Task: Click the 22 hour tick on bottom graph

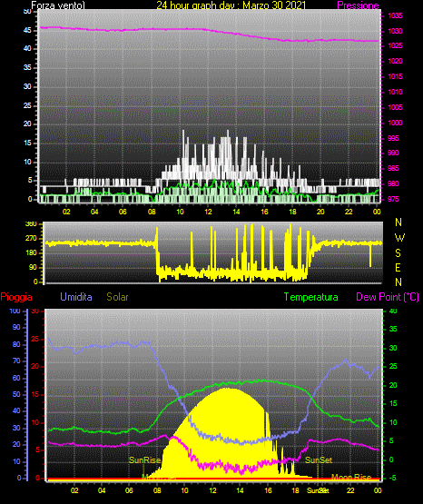Action: click(x=350, y=490)
